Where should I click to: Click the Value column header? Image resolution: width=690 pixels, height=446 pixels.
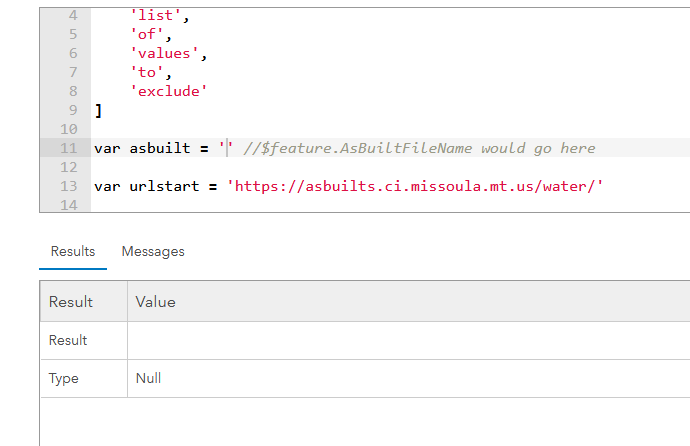coord(155,302)
